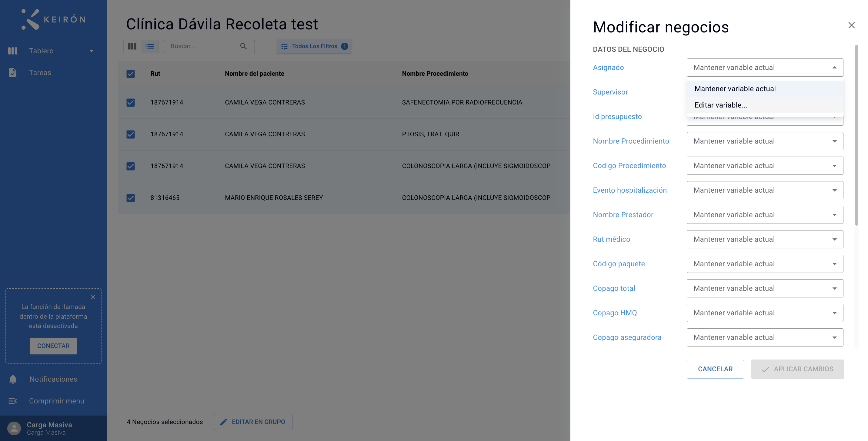Image resolution: width=868 pixels, height=441 pixels.
Task: Uncheck the SAFENECTOMIA POR RADIOFRECUENCIA row checkbox
Action: tap(130, 102)
